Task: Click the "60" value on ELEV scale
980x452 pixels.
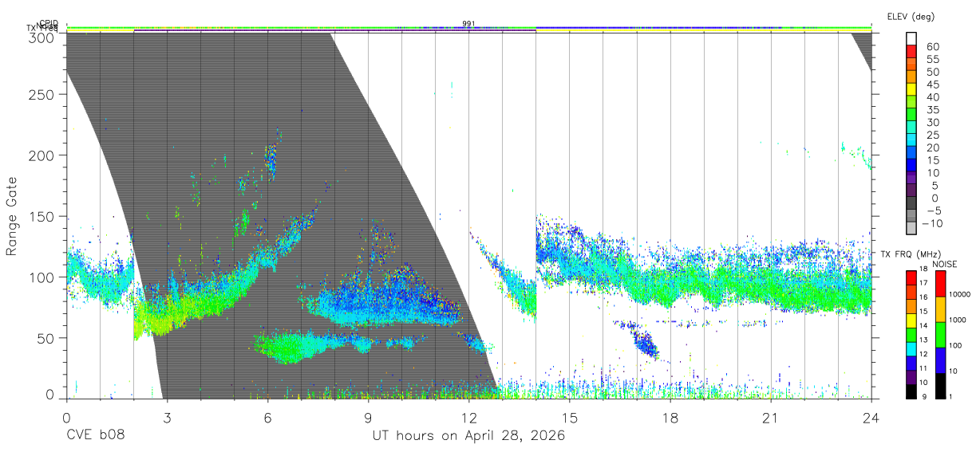Action: 932,46
